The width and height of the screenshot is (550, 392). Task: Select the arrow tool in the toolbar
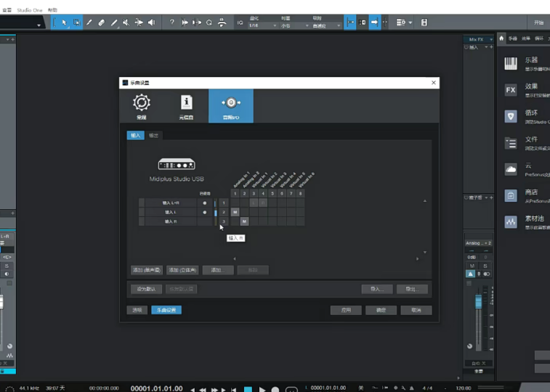64,23
